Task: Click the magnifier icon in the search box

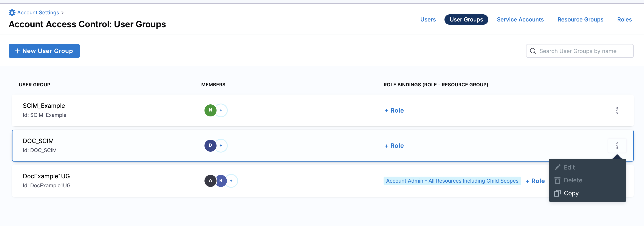Action: pyautogui.click(x=533, y=51)
